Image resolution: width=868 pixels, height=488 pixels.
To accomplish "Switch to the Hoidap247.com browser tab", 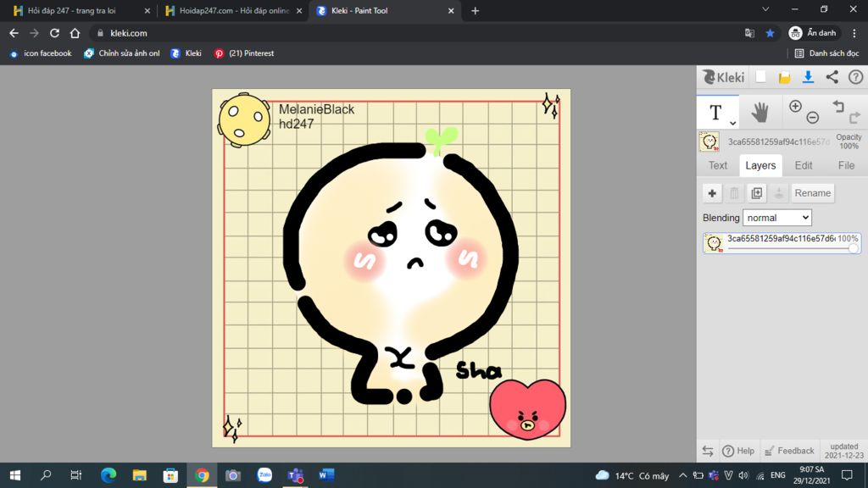I will pyautogui.click(x=233, y=10).
